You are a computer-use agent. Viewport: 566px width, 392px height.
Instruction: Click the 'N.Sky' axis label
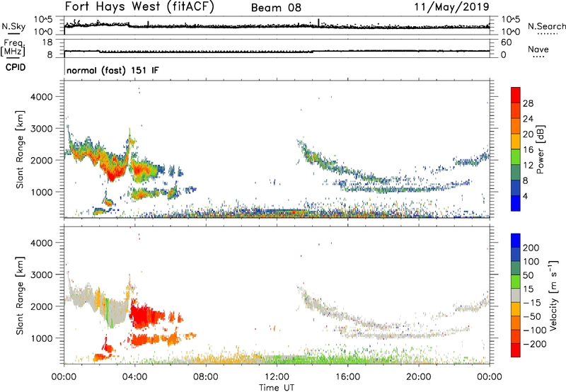click(x=13, y=26)
